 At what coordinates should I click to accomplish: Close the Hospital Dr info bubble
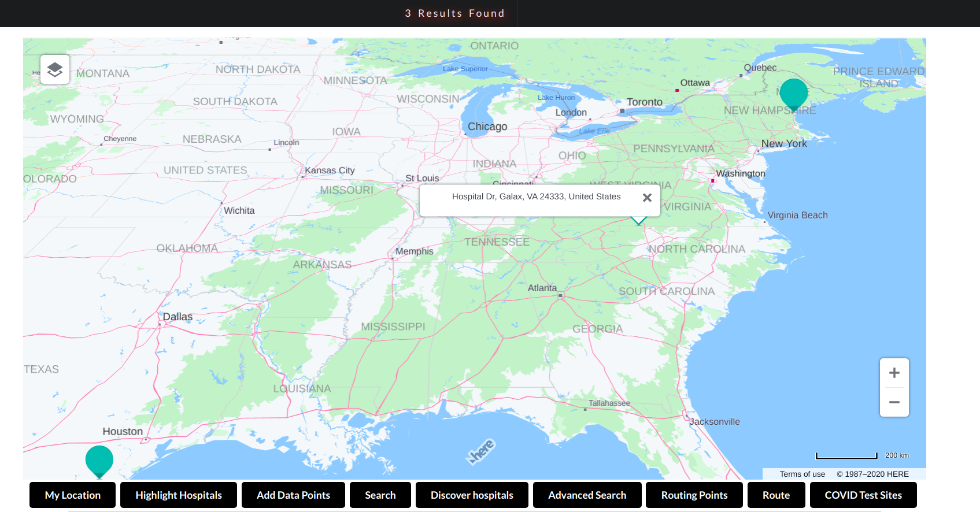647,198
